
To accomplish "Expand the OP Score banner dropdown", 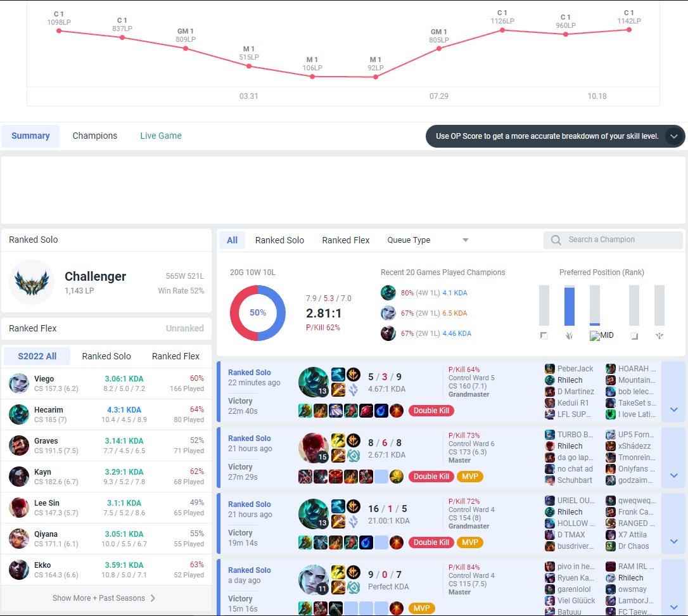I will pyautogui.click(x=674, y=136).
